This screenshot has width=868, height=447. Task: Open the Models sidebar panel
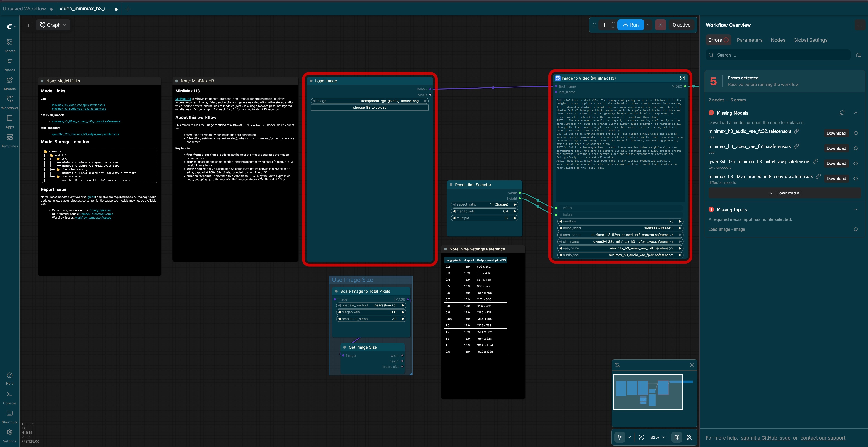click(x=10, y=83)
